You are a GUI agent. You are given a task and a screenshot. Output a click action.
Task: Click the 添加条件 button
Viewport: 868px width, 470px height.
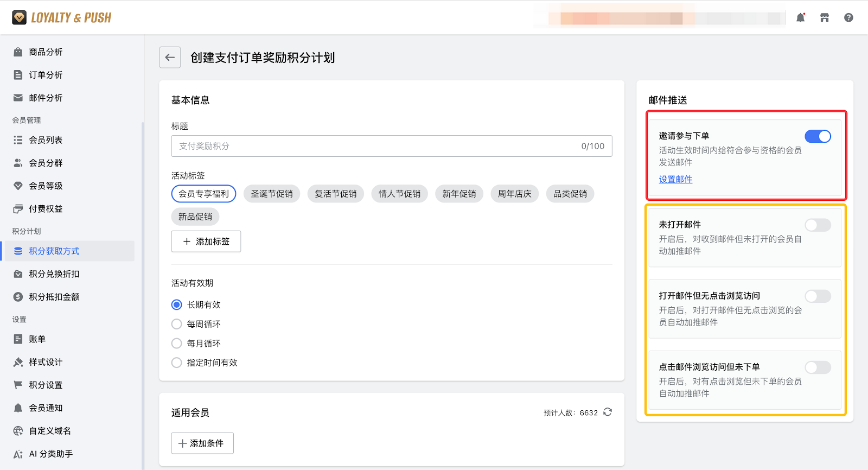202,443
